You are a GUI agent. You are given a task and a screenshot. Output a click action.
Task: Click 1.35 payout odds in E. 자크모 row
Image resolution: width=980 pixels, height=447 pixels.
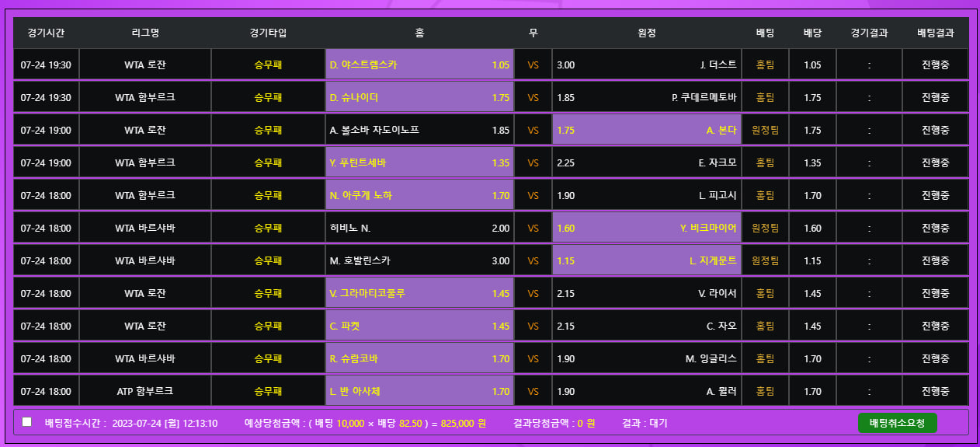[x=812, y=163]
